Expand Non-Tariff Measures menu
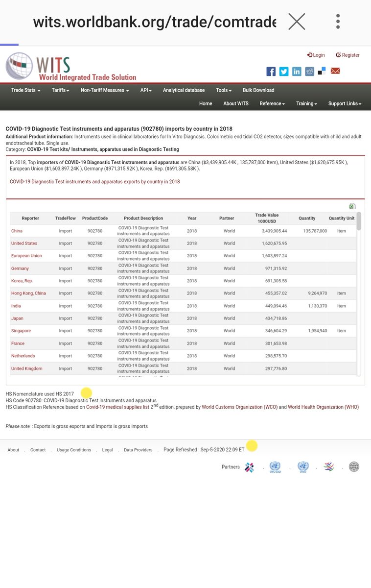Image resolution: width=371 pixels, height=588 pixels. click(x=105, y=90)
